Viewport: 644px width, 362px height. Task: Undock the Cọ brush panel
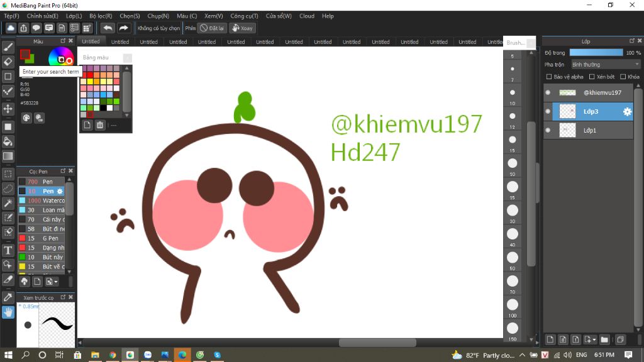pos(63,171)
